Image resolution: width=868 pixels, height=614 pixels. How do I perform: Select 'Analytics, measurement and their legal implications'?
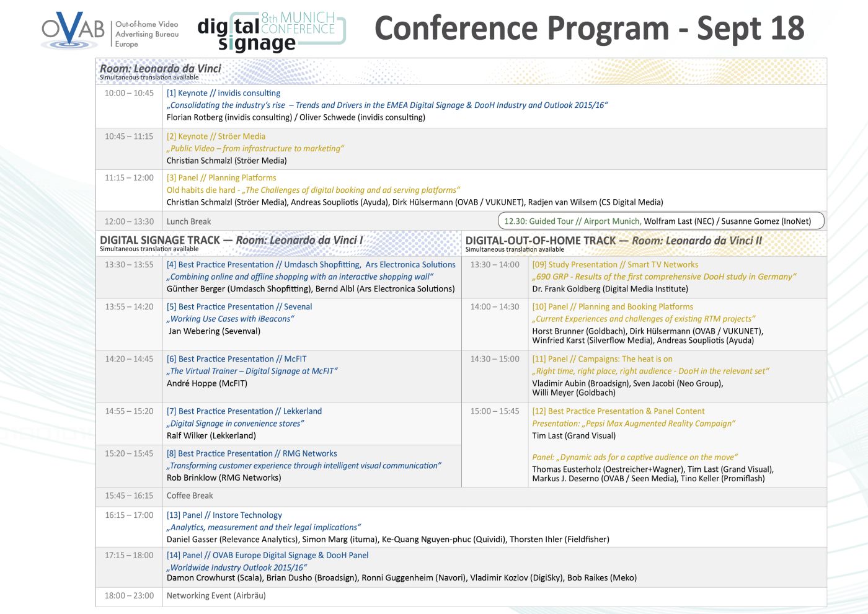[263, 527]
